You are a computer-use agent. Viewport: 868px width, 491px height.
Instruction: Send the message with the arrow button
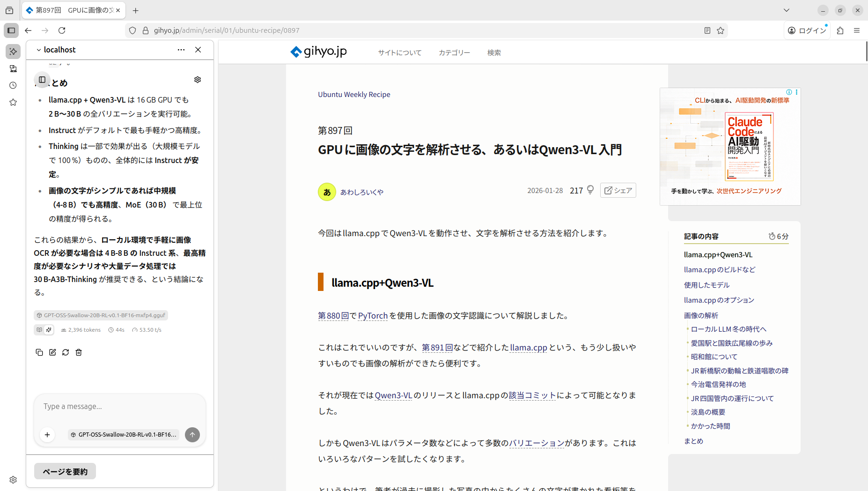[x=192, y=435]
